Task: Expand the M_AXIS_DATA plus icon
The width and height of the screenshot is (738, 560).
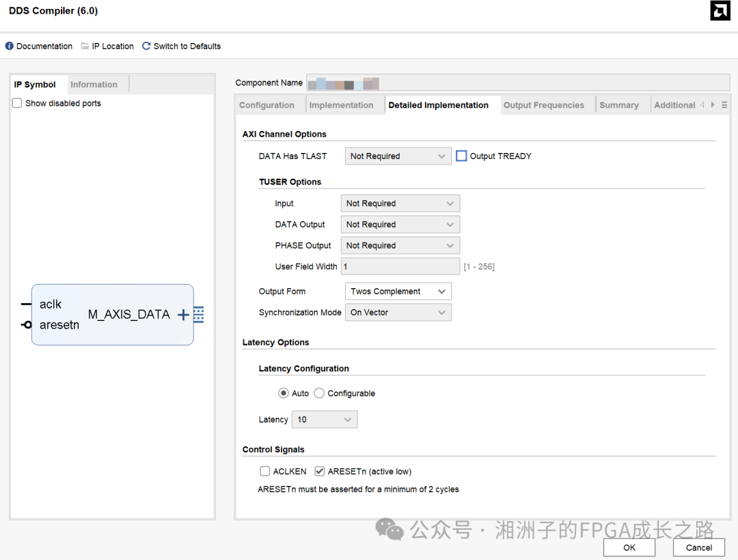Action: (x=183, y=315)
